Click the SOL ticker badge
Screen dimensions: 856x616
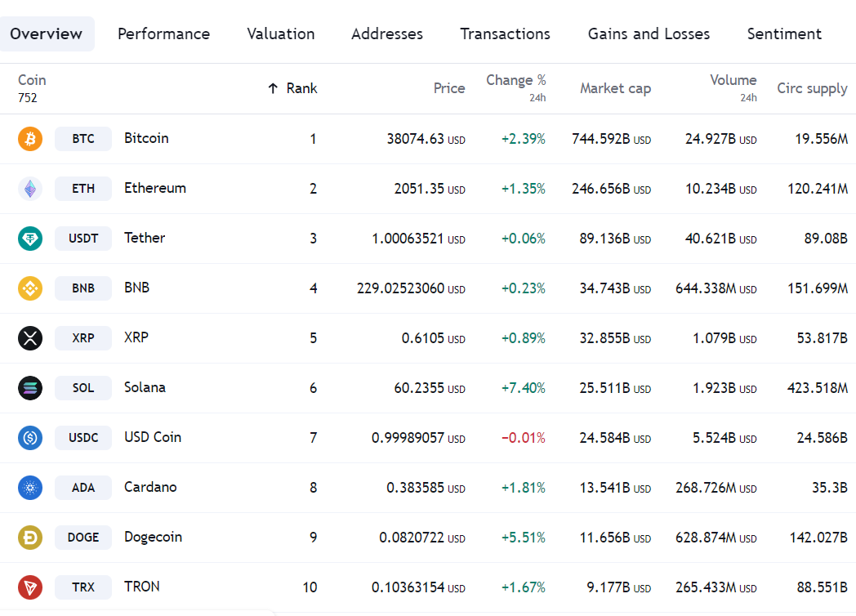[x=83, y=388]
